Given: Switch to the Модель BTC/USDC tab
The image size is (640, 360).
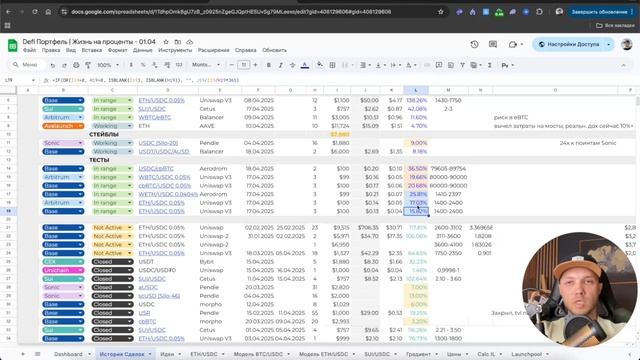Looking at the screenshot, I should point(258,354).
